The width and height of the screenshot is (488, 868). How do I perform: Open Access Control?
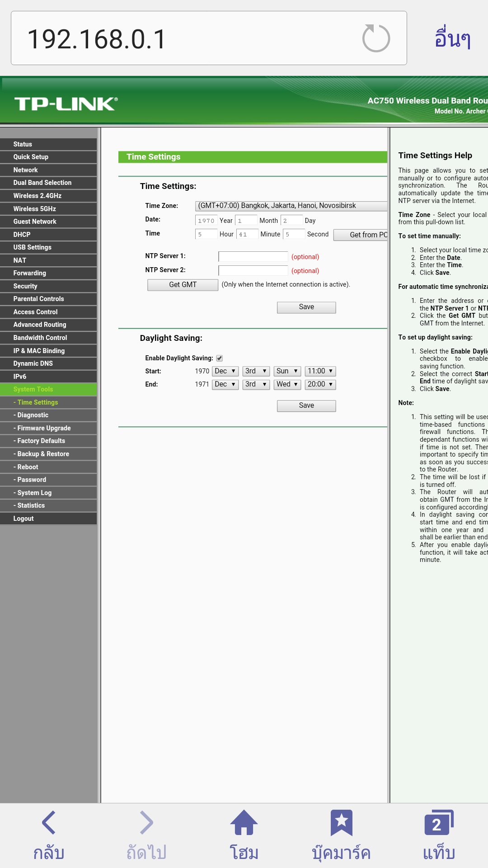tap(48, 312)
